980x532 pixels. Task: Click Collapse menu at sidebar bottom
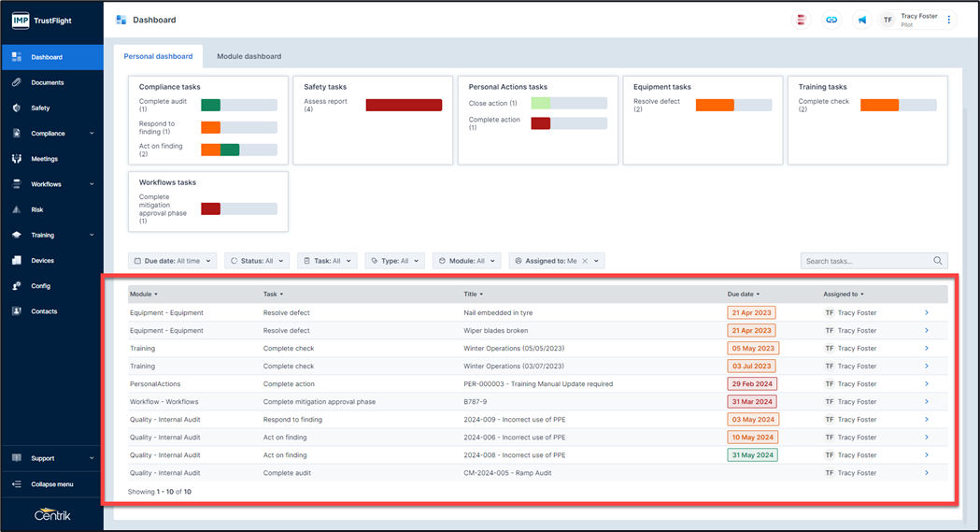click(51, 484)
